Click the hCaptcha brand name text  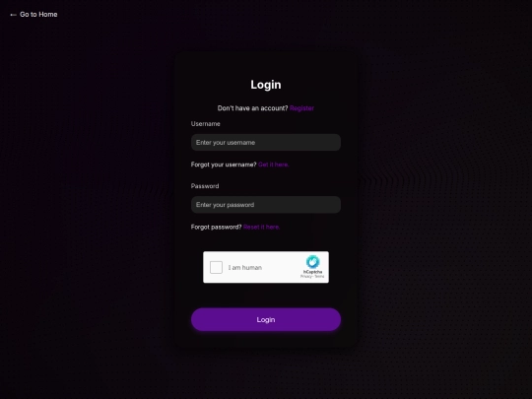313,272
